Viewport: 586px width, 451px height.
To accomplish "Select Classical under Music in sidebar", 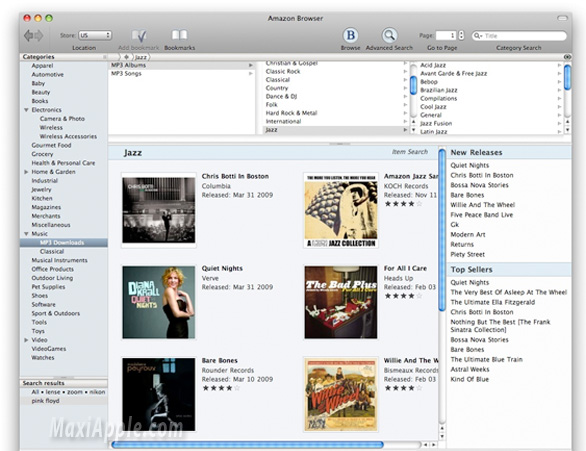I will [x=52, y=251].
